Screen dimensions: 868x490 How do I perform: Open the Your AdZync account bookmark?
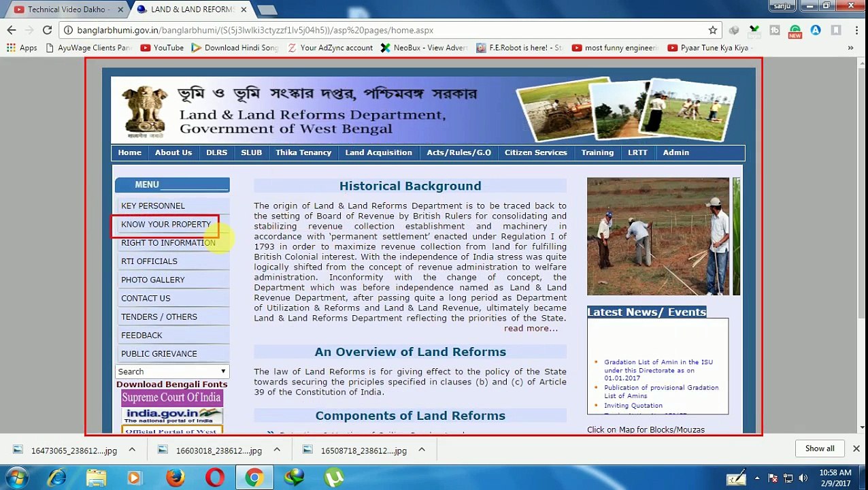330,48
